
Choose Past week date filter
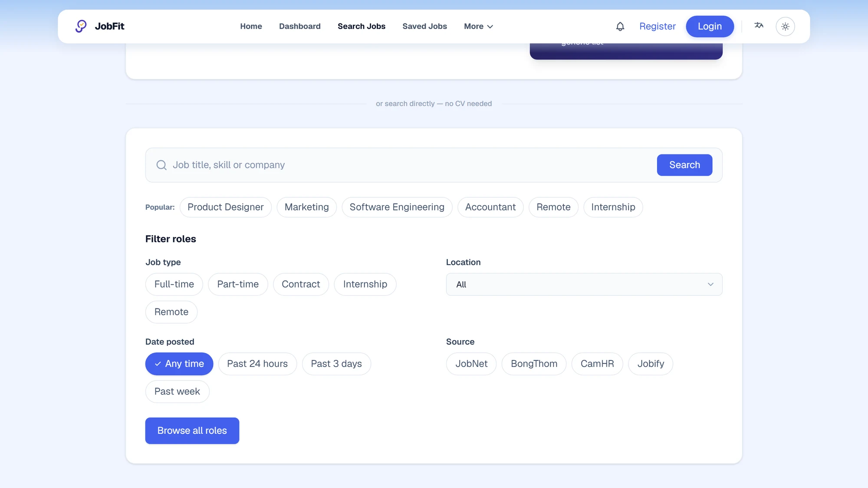pos(177,392)
